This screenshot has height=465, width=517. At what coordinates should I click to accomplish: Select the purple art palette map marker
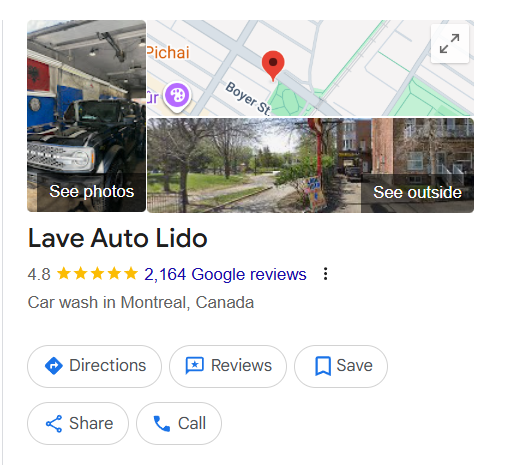[177, 97]
